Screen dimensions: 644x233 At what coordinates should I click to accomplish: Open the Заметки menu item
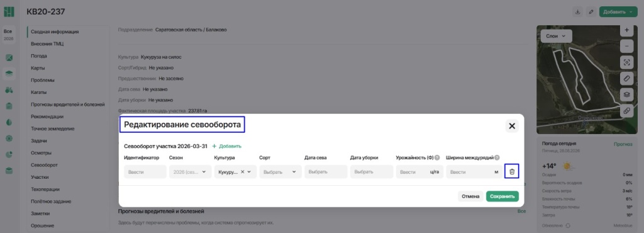[x=40, y=213]
